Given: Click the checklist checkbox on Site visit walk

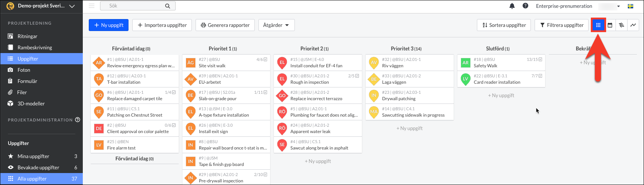Looking at the screenshot, I should (x=265, y=59).
